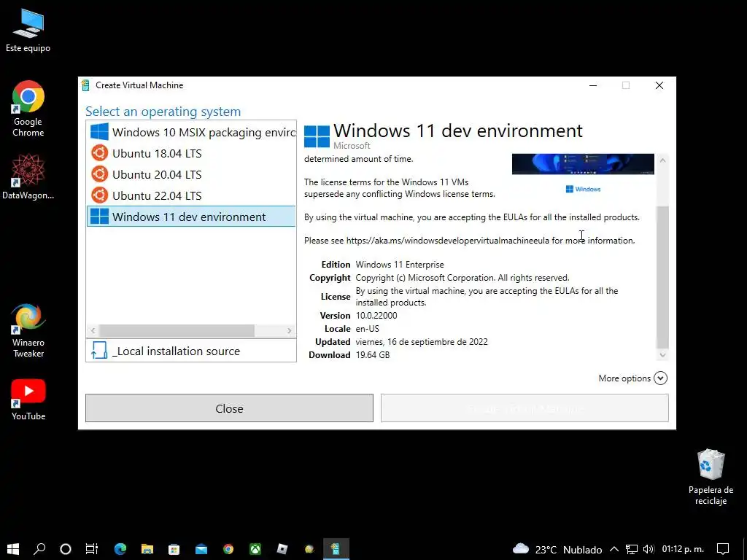Open Local installation source option

coord(191,351)
